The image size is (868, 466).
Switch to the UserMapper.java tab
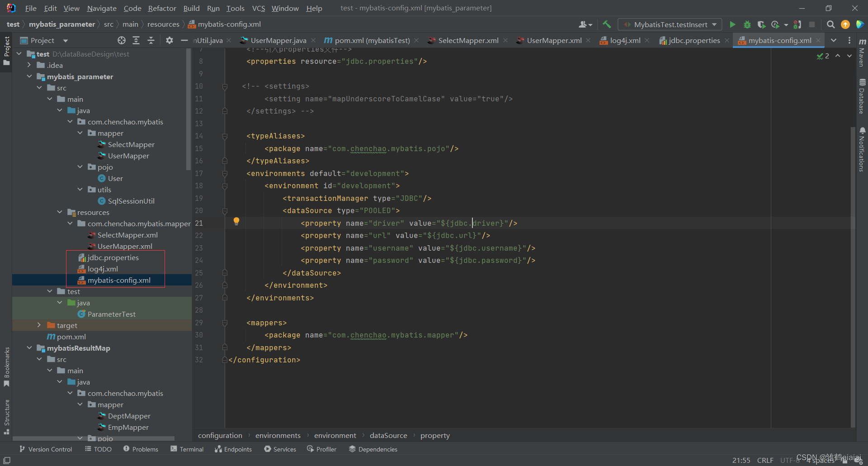point(278,40)
